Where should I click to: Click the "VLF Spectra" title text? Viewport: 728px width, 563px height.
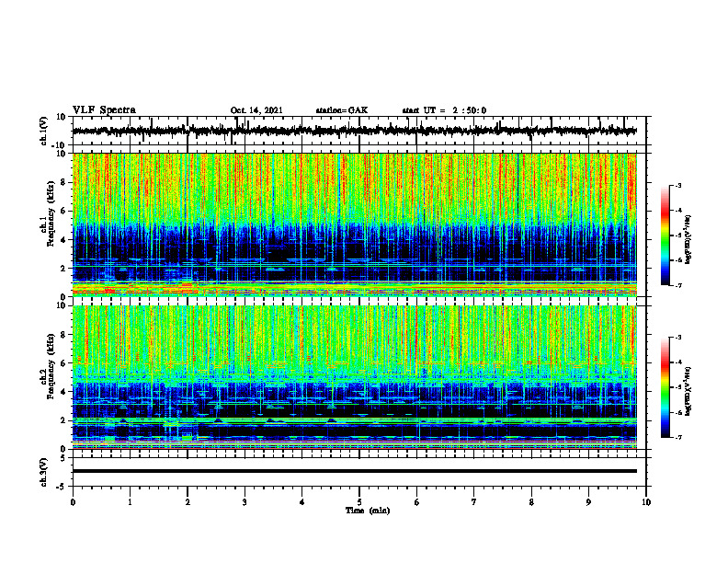104,110
